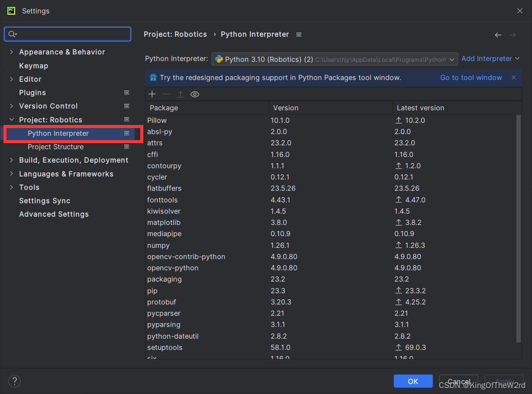The image size is (532, 394).
Task: Upgrade pip using its upgrade arrow icon
Action: 399,291
